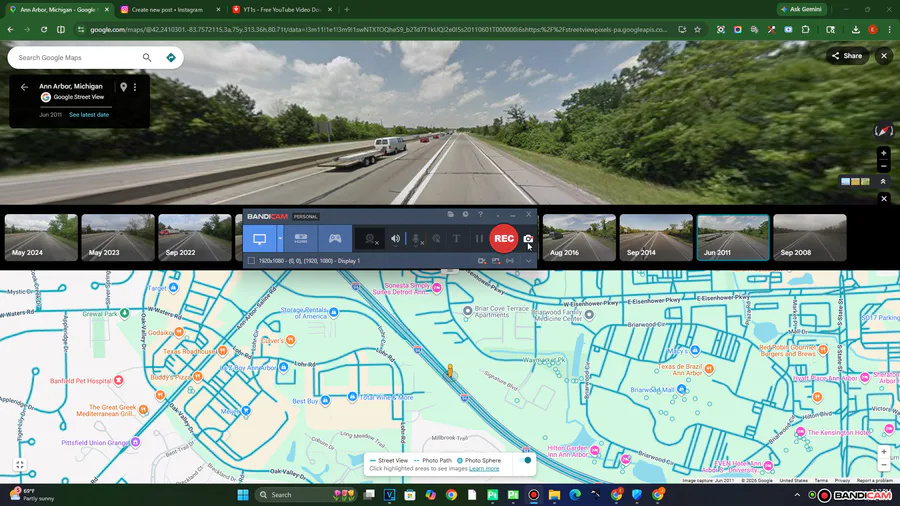Screen dimensions: 900x506
Task: Select Bandicam screen recording mode
Action: (x=259, y=239)
